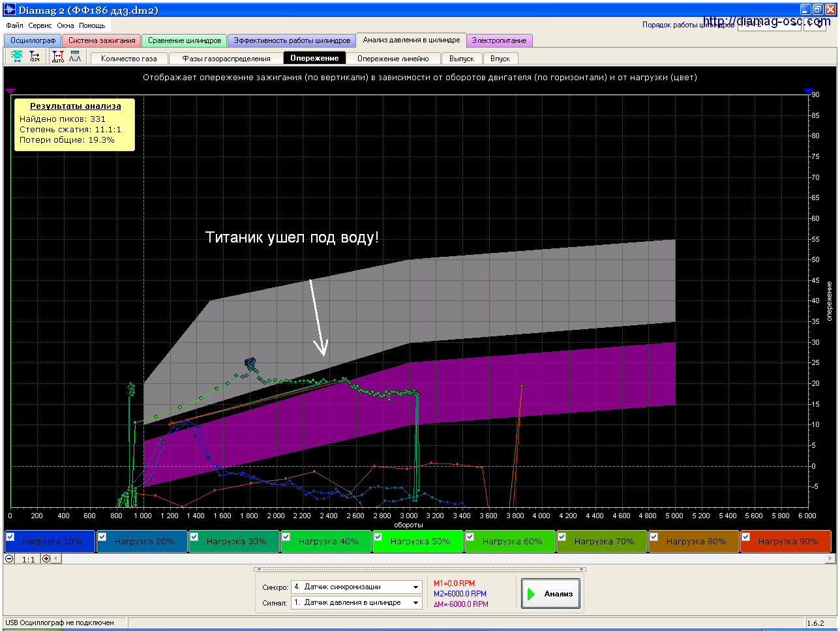
Task: Toggle the Нагрузка 90% checkbox
Action: 745,537
